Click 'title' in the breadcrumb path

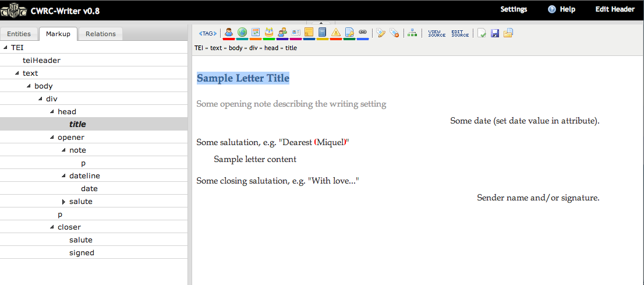(x=291, y=48)
